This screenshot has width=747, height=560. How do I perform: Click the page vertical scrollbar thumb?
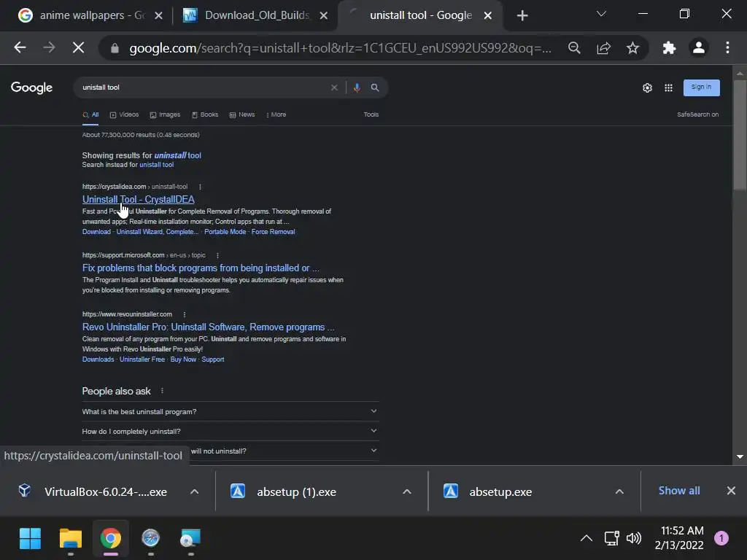click(740, 135)
